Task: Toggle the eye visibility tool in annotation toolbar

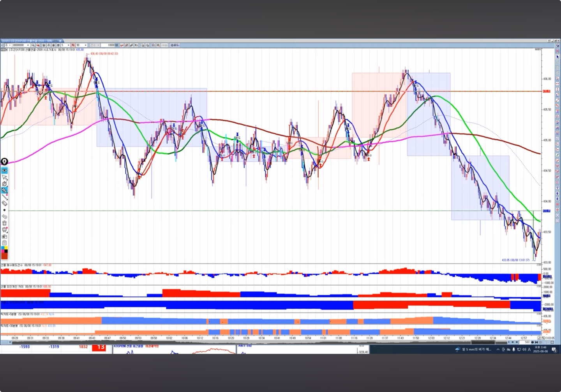Action: (4, 170)
